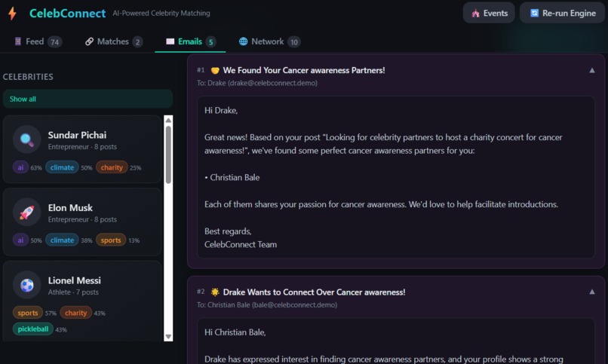Click "CelebConnect Team" signature
Image resolution: width=608 pixels, height=364 pixels.
coord(241,244)
